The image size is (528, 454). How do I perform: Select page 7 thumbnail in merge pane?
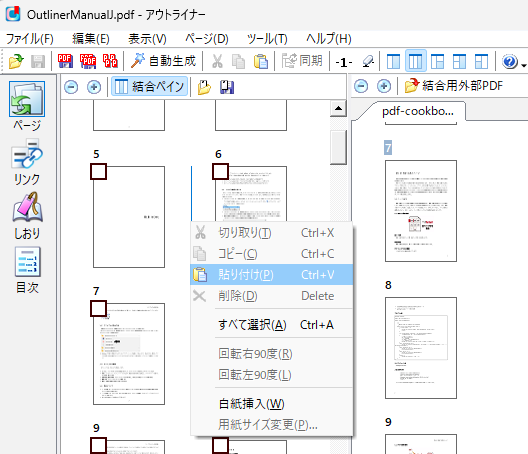click(421, 211)
